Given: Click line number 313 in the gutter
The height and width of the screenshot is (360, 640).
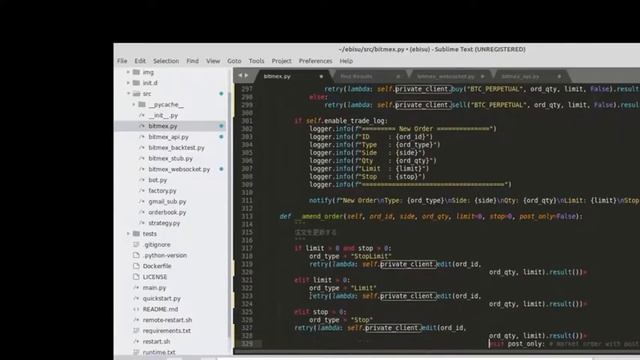Looking at the screenshot, I should [x=247, y=216].
